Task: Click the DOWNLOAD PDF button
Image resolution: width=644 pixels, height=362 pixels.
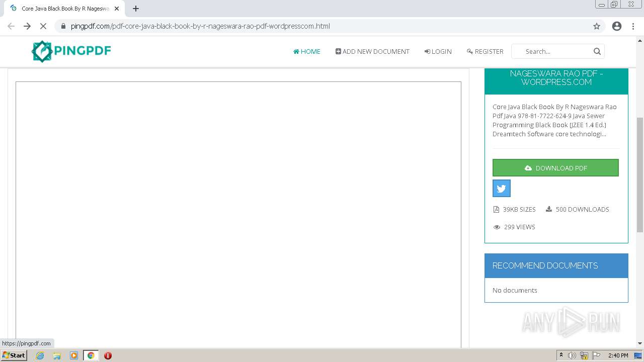Action: coord(555,168)
